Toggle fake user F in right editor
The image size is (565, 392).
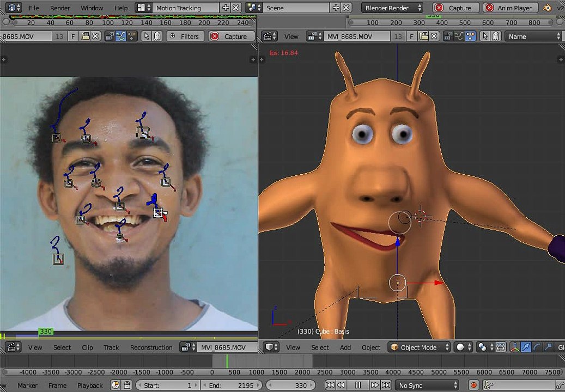pos(412,36)
